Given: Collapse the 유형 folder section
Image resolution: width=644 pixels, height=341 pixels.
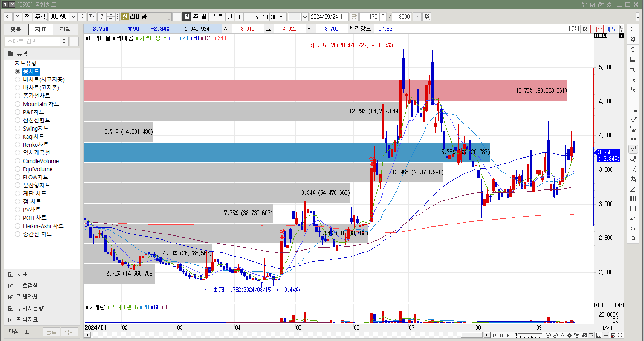Looking at the screenshot, I should (x=10, y=53).
